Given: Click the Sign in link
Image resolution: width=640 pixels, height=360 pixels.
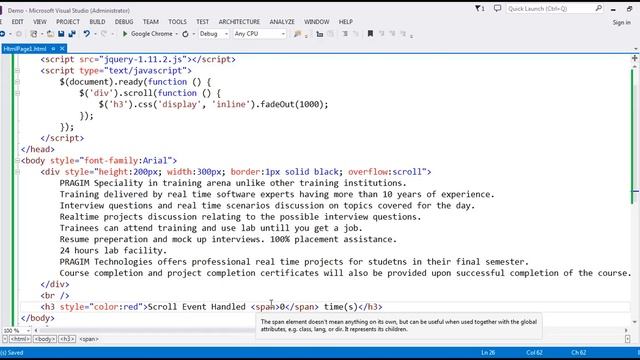Looking at the screenshot, I should click(621, 22).
